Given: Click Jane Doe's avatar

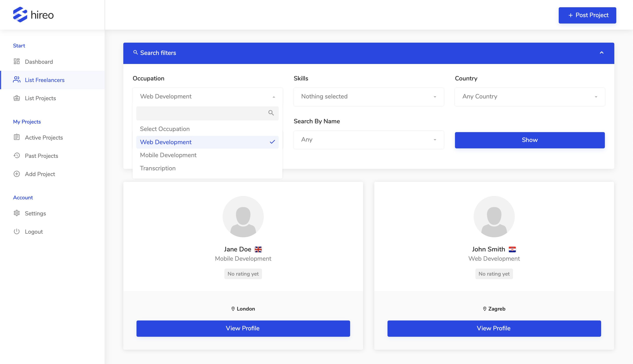Looking at the screenshot, I should click(x=243, y=217).
